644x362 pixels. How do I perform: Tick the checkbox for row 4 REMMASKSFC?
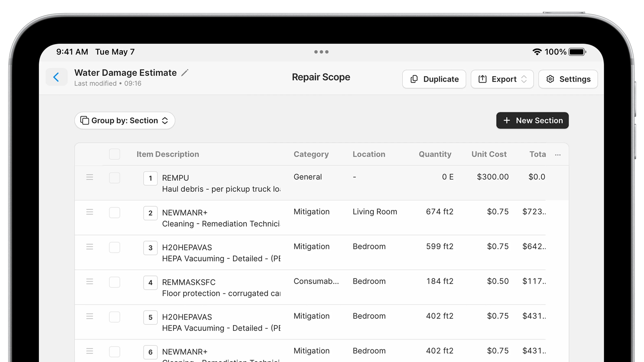115,282
